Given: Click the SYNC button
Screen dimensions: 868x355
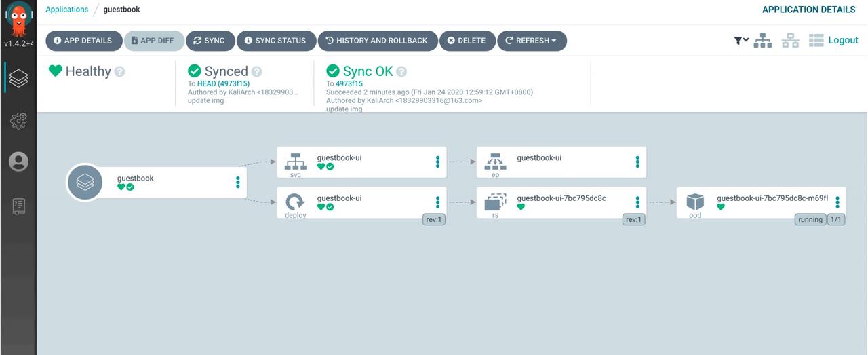Looking at the screenshot, I should coord(210,41).
